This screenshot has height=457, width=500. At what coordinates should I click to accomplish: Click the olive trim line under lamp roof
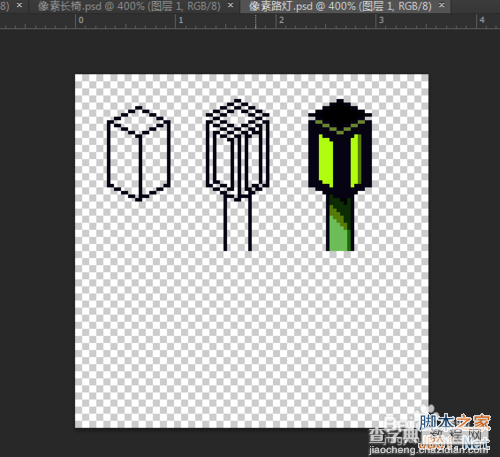(x=340, y=127)
